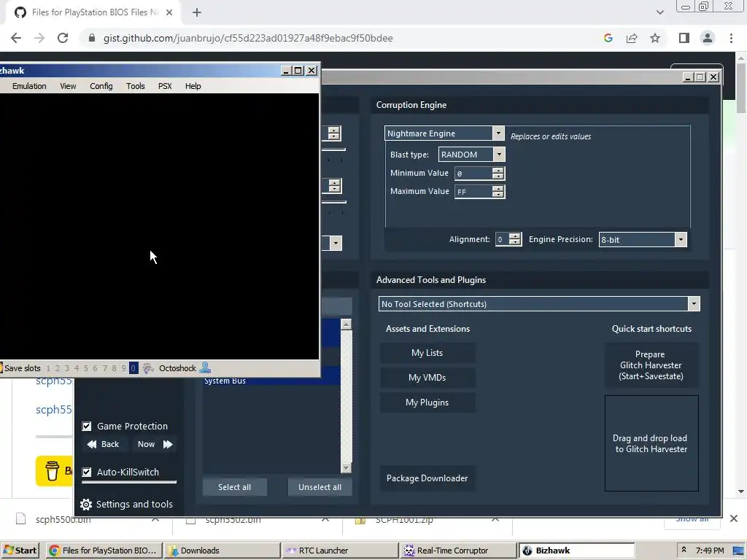Click the domain list scrollbar down arrow
Screen dimensions: 747x560
[347, 468]
